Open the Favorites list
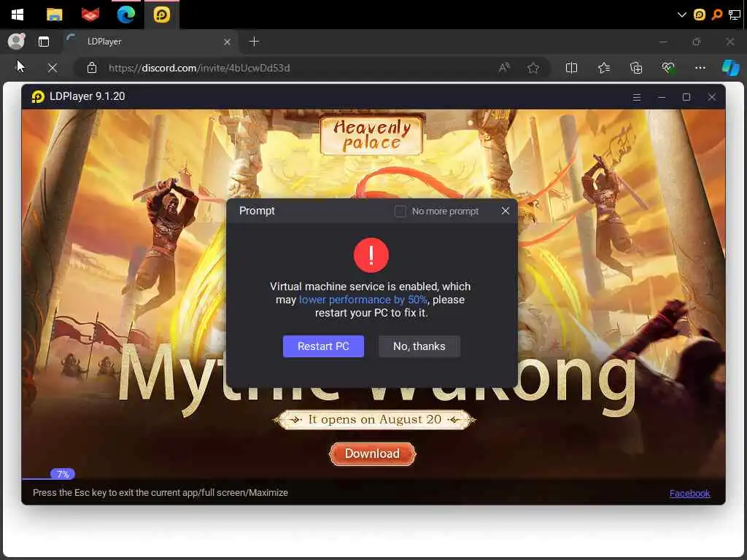Viewport: 747px width, 560px height. (x=604, y=68)
